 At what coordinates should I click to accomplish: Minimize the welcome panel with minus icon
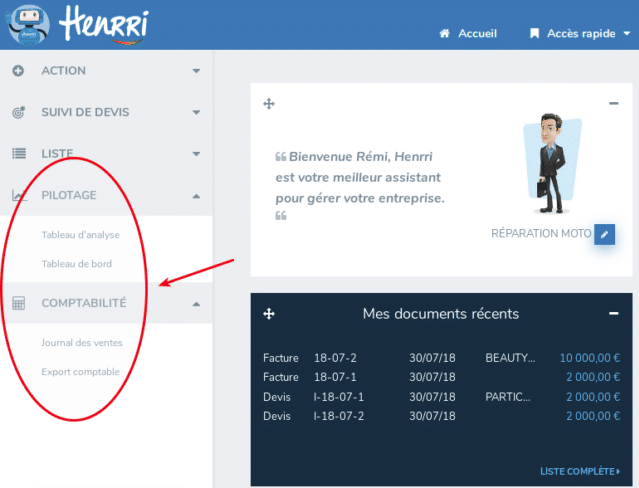(x=614, y=103)
